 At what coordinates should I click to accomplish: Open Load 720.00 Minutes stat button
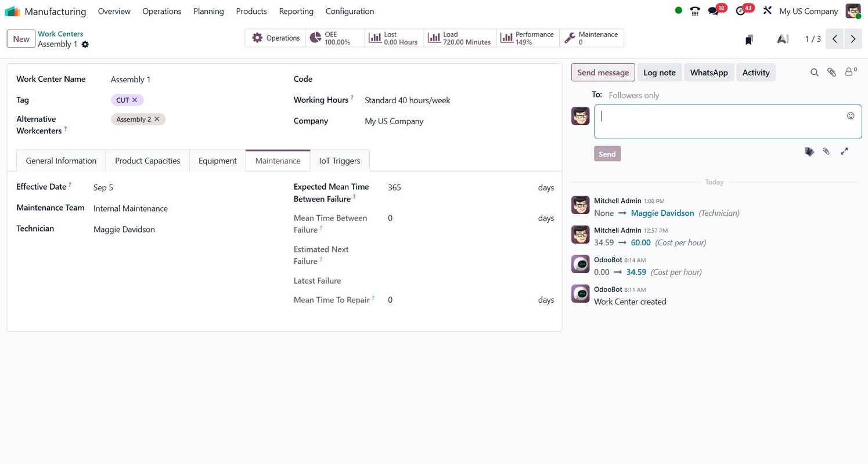(x=460, y=38)
